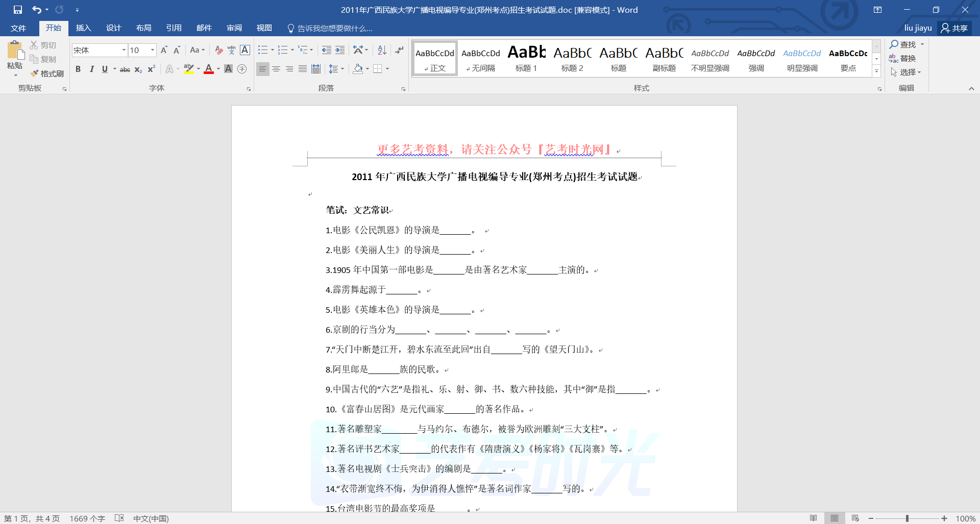Click the 替换 (Replace) button

[902, 58]
